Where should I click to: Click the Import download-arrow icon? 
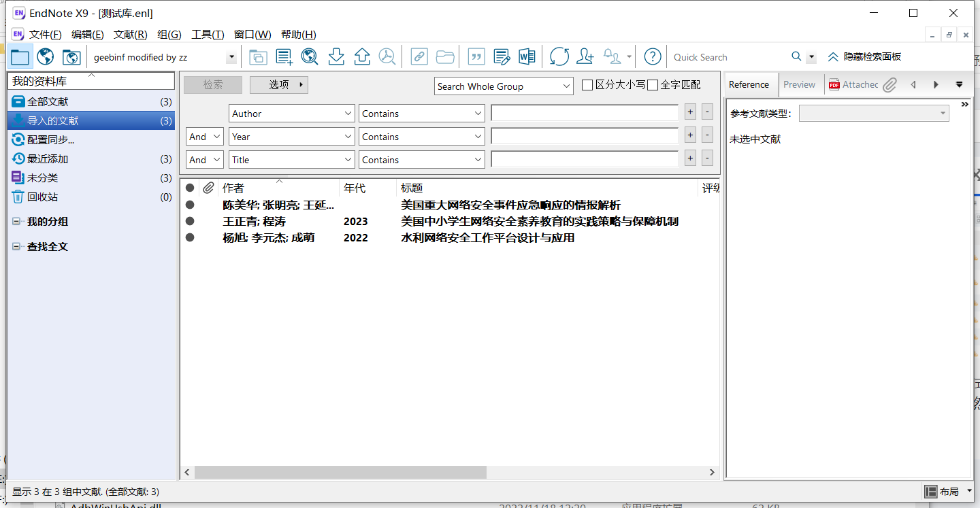pyautogui.click(x=336, y=57)
